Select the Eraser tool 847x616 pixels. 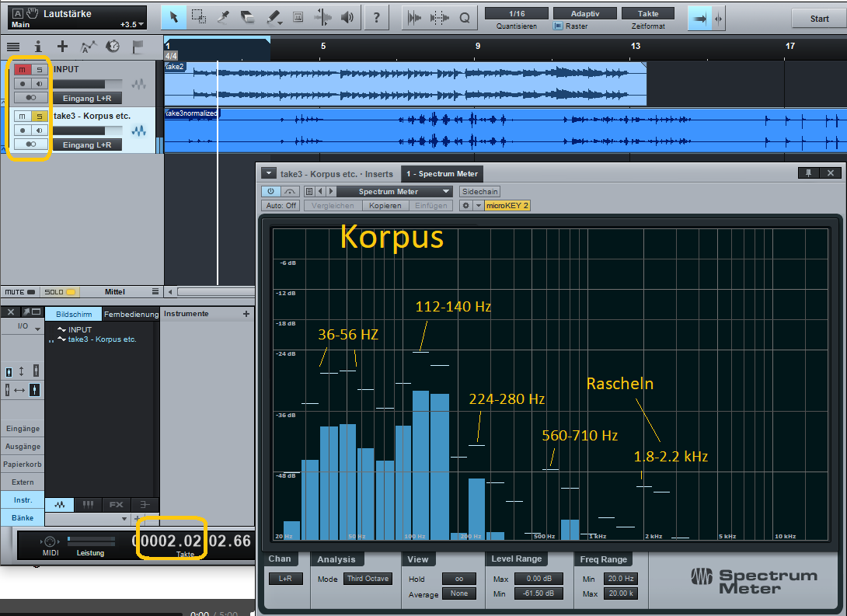pyautogui.click(x=248, y=17)
